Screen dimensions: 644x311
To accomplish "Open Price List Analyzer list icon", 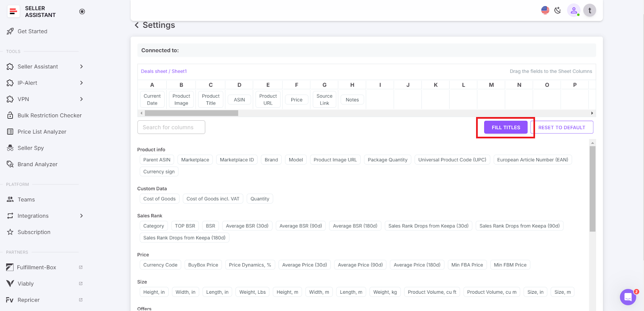I will coord(10,132).
